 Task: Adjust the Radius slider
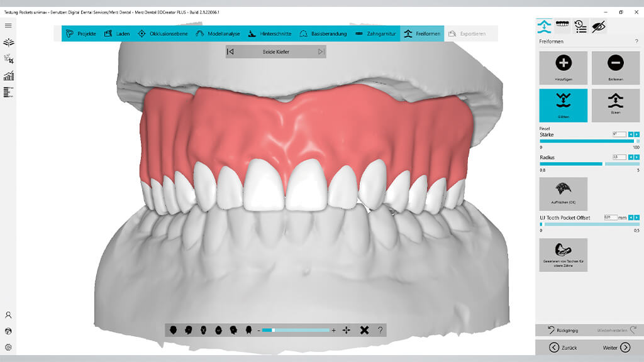(589, 164)
